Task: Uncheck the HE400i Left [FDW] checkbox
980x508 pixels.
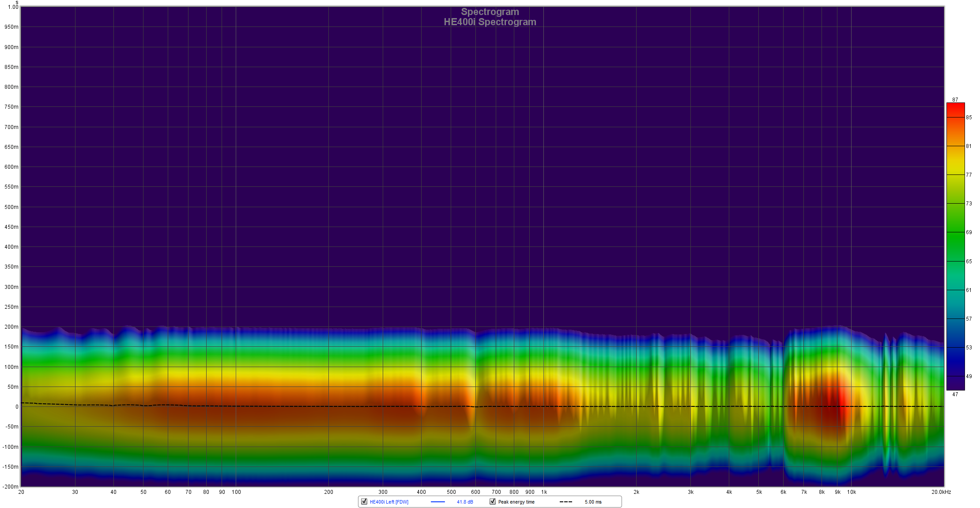Action: tap(364, 501)
